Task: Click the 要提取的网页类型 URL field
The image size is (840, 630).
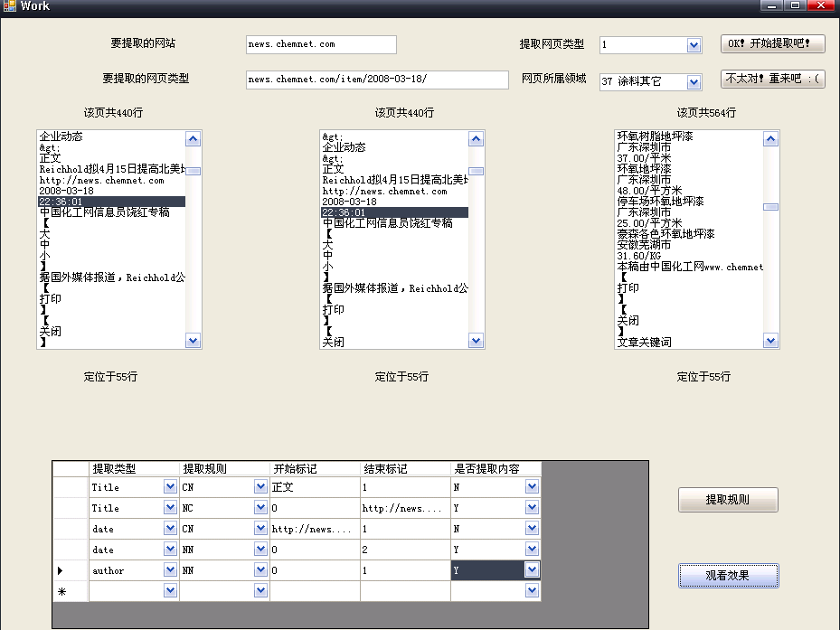Action: (376, 80)
